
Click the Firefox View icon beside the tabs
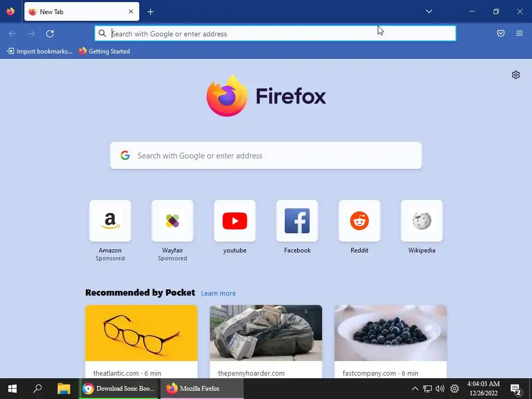(10, 11)
